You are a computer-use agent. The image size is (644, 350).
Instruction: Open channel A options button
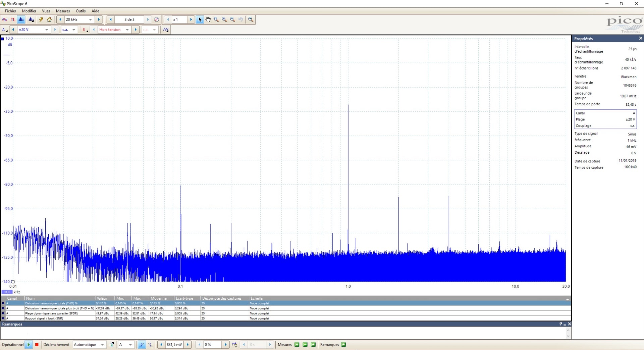pyautogui.click(x=5, y=30)
